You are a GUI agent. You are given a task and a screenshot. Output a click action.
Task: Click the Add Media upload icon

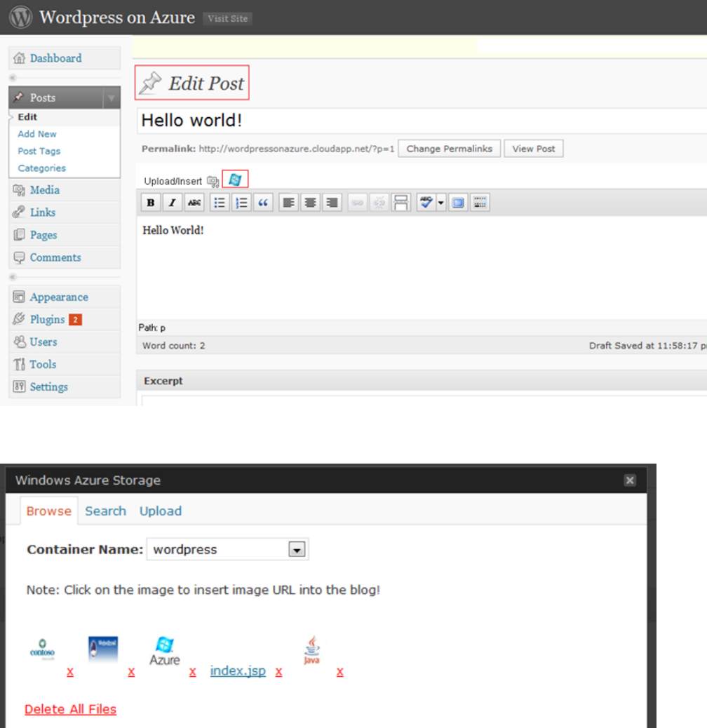point(213,181)
